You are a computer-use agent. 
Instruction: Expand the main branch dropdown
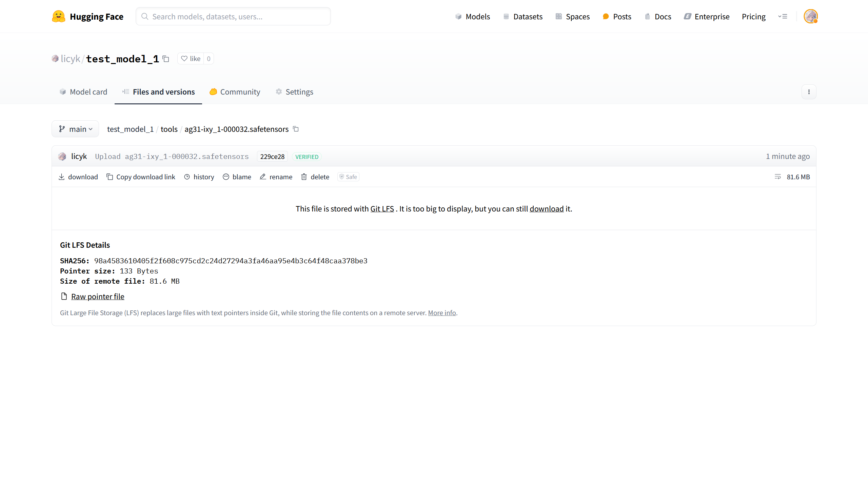point(75,129)
